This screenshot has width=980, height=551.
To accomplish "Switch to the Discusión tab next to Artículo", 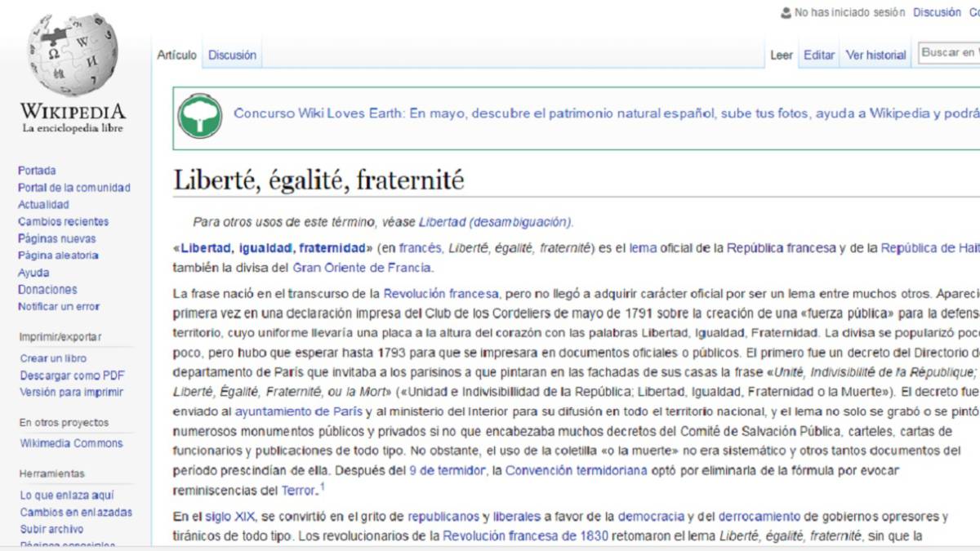I will click(x=232, y=56).
